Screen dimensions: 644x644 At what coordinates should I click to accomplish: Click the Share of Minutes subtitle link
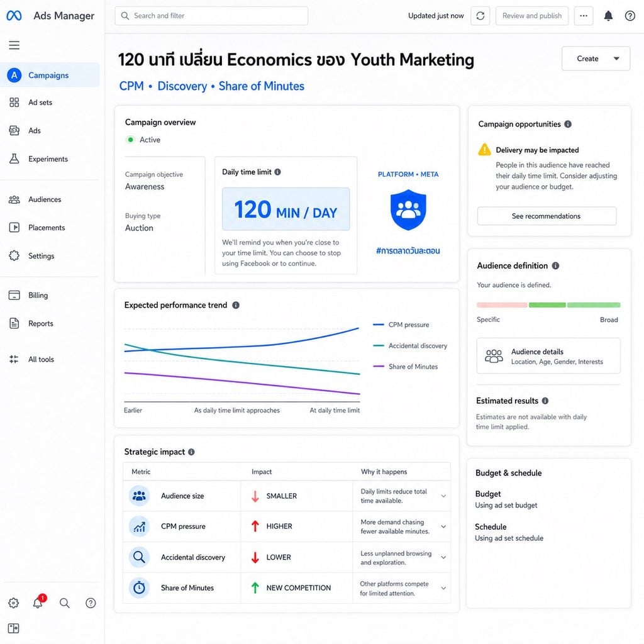point(261,86)
